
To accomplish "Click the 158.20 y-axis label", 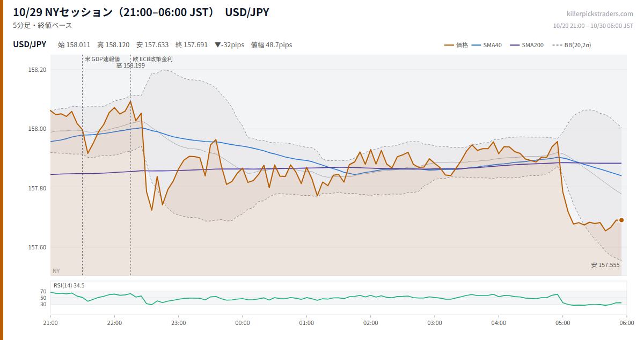I will click(x=38, y=70).
